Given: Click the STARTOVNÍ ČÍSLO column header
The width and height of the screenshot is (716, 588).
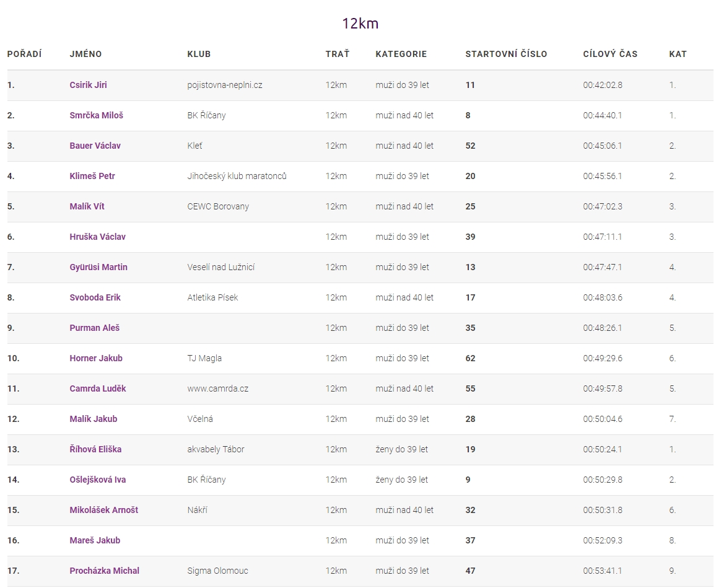Looking at the screenshot, I should 506,54.
